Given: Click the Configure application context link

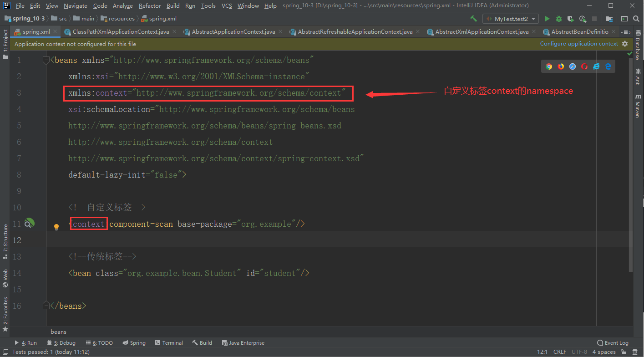Looking at the screenshot, I should 579,44.
